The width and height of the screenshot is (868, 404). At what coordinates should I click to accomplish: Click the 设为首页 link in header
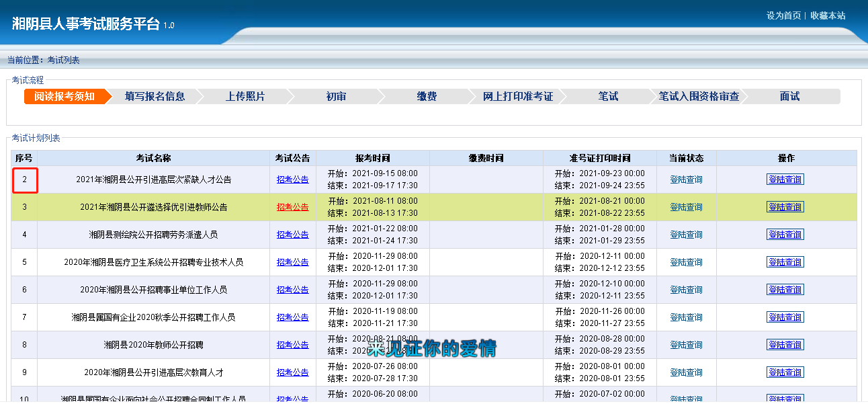point(783,15)
